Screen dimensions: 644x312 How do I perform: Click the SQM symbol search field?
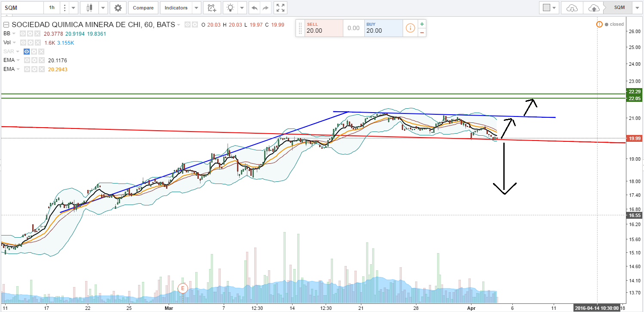tap(22, 8)
